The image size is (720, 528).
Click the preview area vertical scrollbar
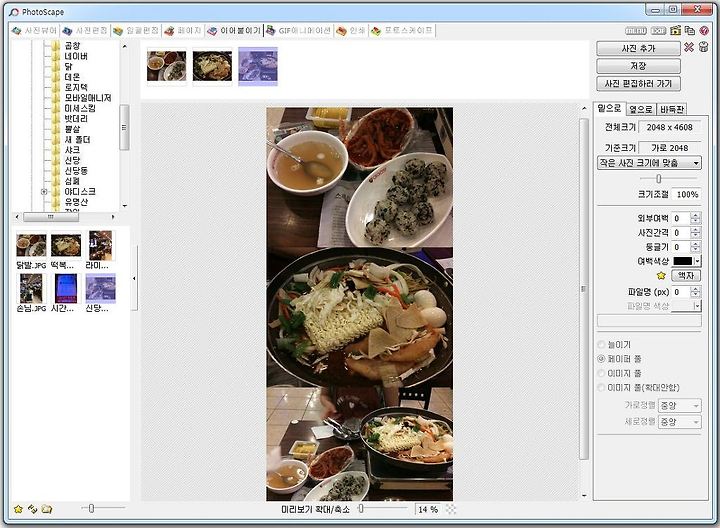(x=584, y=289)
